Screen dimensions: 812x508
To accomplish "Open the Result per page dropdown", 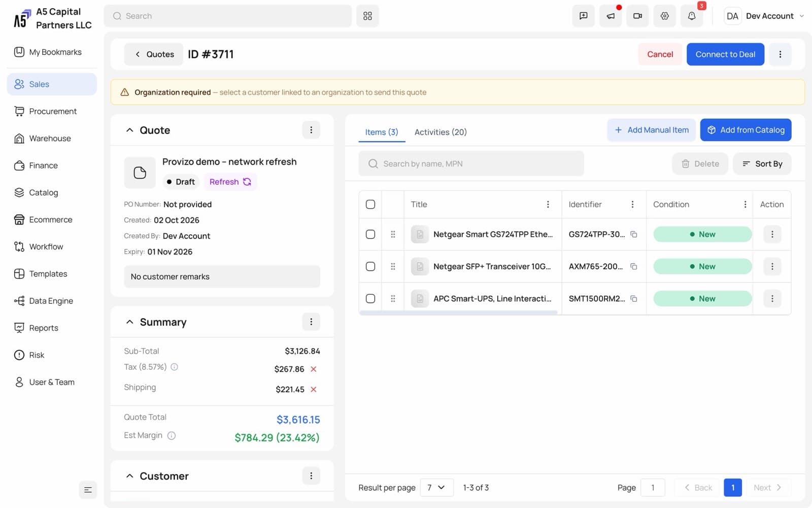I will click(x=436, y=488).
